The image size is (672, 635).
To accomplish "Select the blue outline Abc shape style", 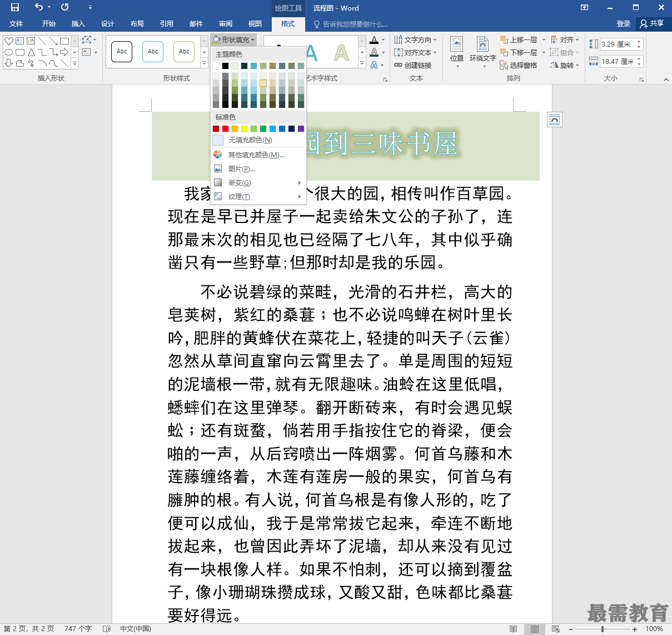I will (153, 51).
